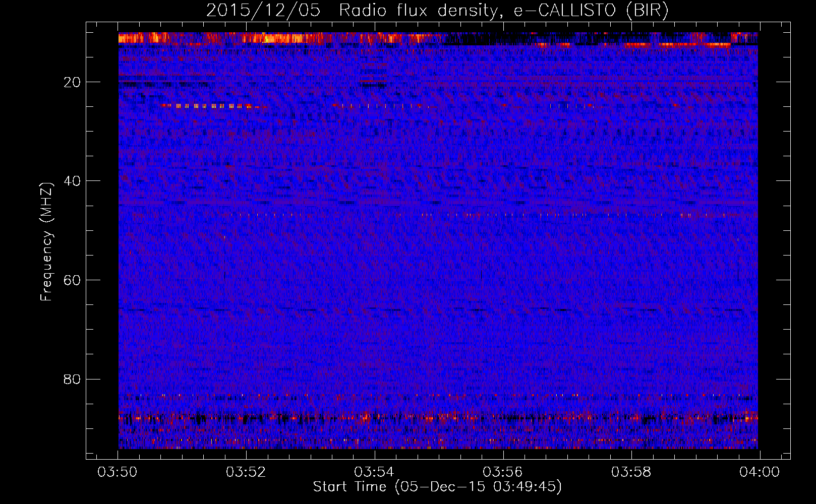Screen dimensions: 816x504
Task: Click the 03:54 time tick label
Action: tap(374, 472)
